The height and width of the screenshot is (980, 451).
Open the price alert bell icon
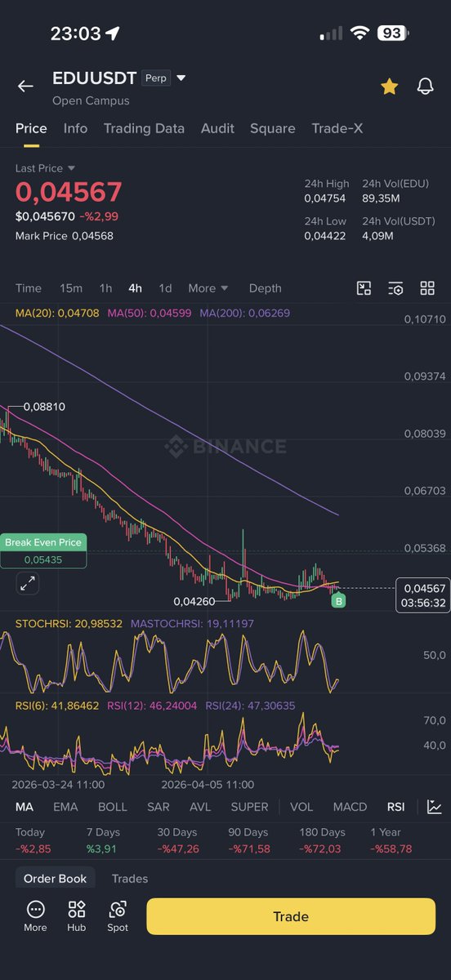coord(425,86)
